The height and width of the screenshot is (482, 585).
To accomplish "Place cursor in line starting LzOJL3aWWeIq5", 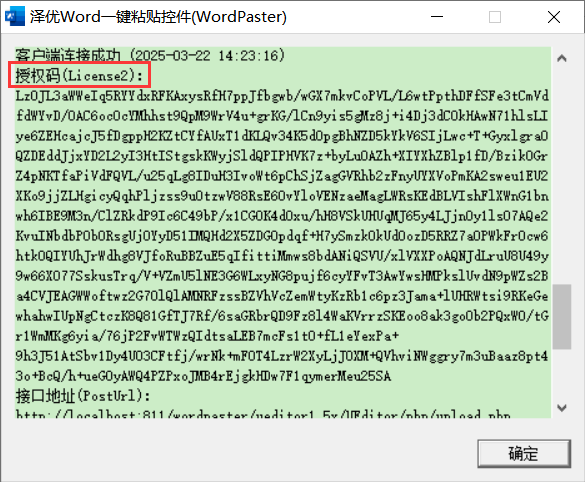I will tap(282, 96).
